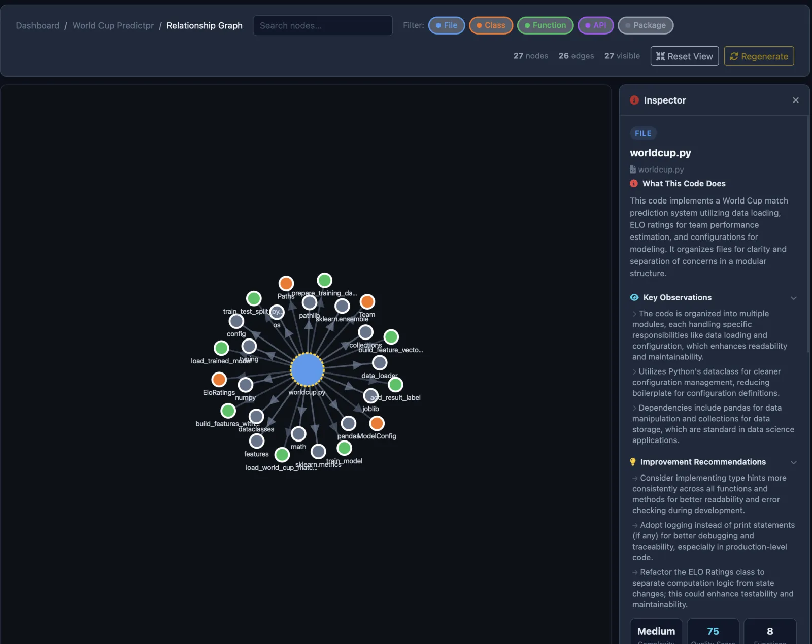Click the Inspector info icon
Screen dimensions: 812x644
[x=634, y=100]
